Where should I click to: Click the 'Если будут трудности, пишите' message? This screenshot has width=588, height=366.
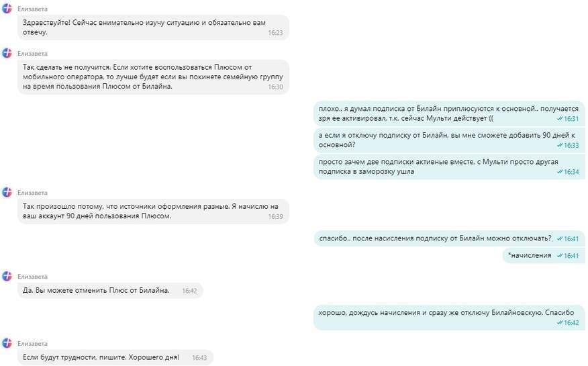pyautogui.click(x=115, y=357)
